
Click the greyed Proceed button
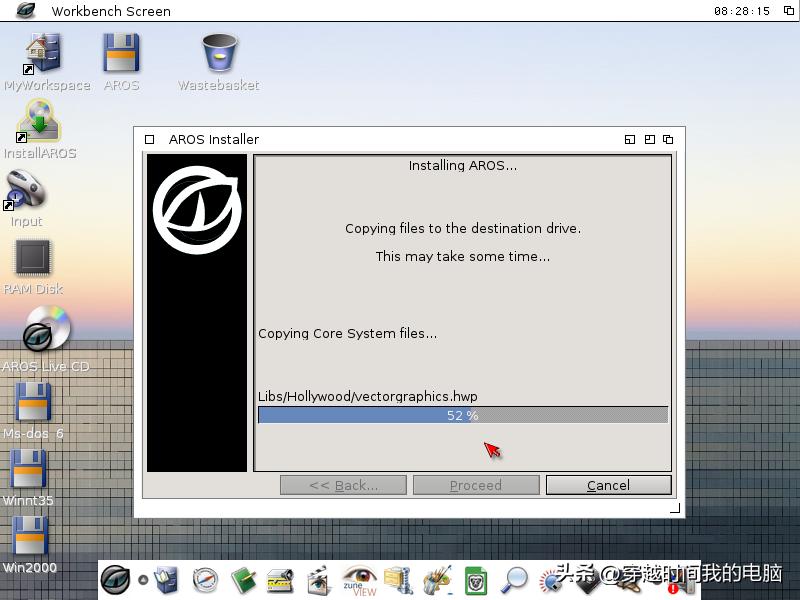tap(475, 485)
